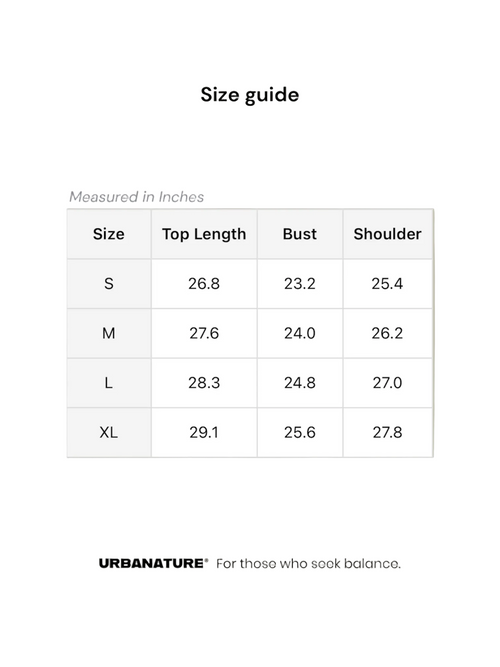Screen dimensions: 500x667
Task: Click the 25.4 shoulder value
Action: click(387, 284)
